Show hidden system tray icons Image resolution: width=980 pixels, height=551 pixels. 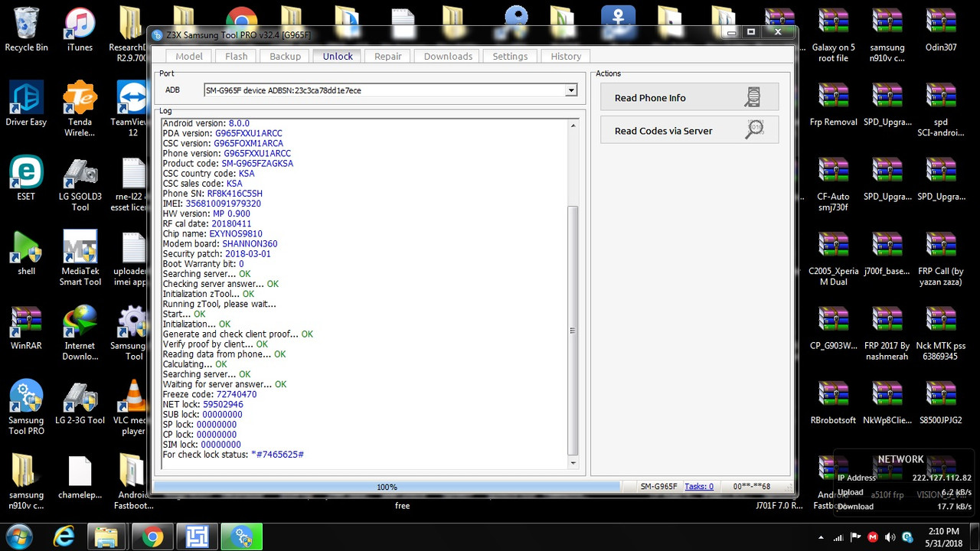pyautogui.click(x=821, y=537)
